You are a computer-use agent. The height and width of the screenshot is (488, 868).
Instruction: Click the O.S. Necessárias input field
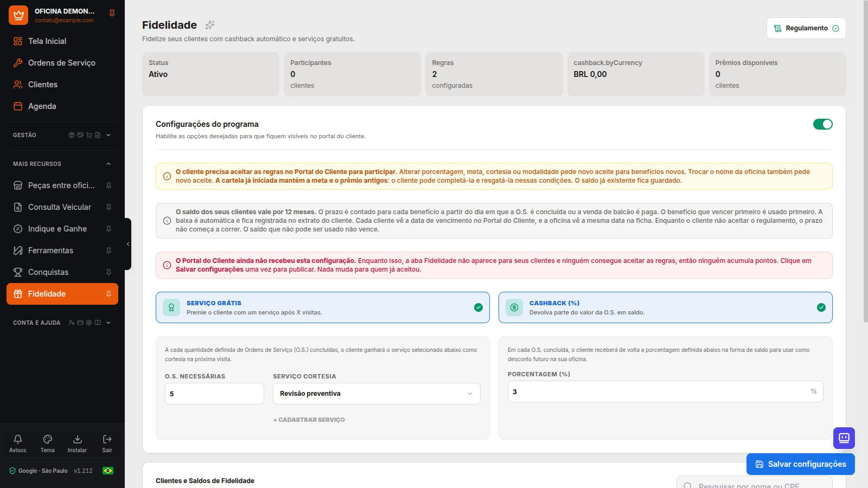coord(214,394)
